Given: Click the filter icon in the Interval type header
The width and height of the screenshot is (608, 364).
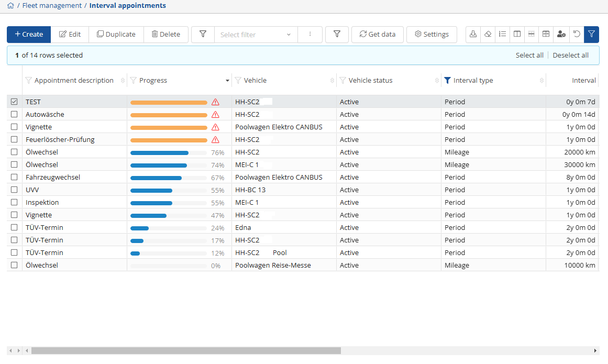Looking at the screenshot, I should 447,81.
